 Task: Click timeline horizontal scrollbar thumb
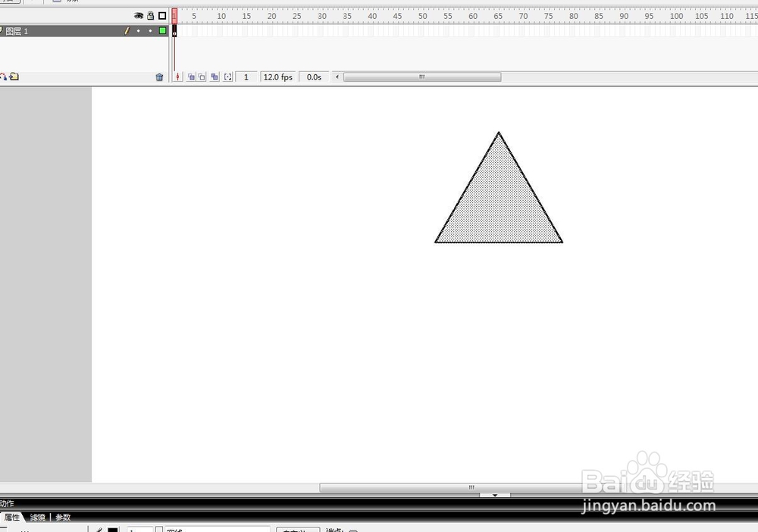[x=422, y=77]
